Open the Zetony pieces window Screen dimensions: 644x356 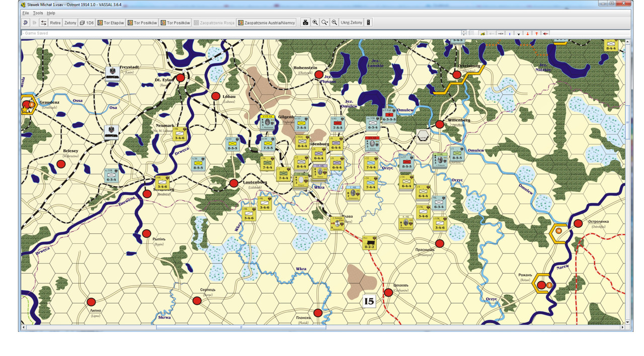70,23
